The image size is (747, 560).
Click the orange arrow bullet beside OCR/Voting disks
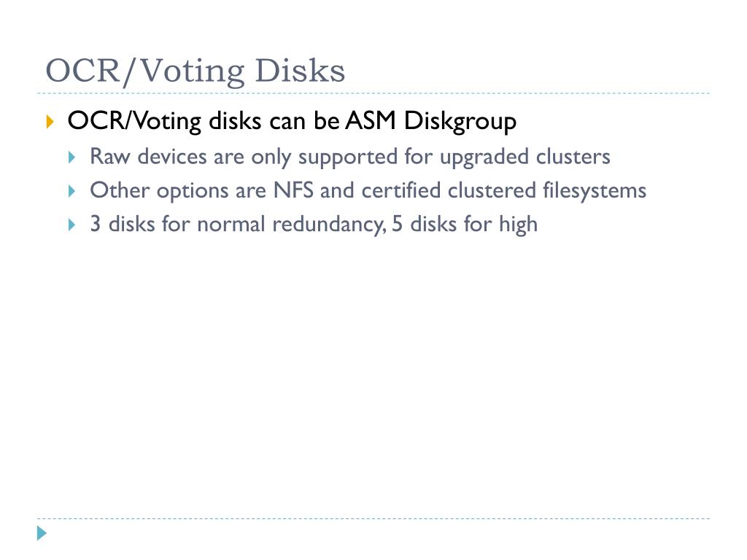click(x=50, y=121)
